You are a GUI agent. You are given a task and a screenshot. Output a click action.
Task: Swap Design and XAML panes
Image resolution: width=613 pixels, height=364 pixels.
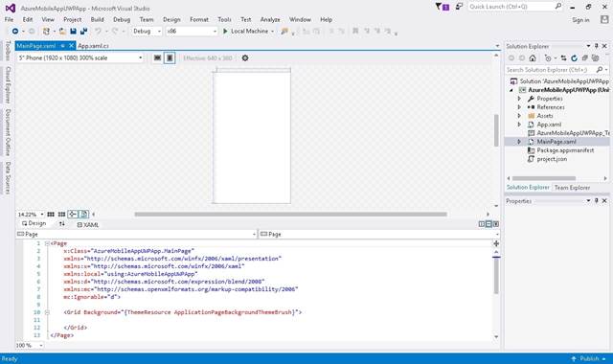coord(61,223)
